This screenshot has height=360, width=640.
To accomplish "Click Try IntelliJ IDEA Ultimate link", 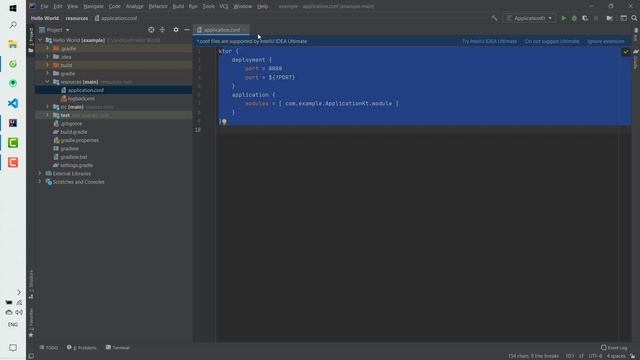I will pos(489,41).
